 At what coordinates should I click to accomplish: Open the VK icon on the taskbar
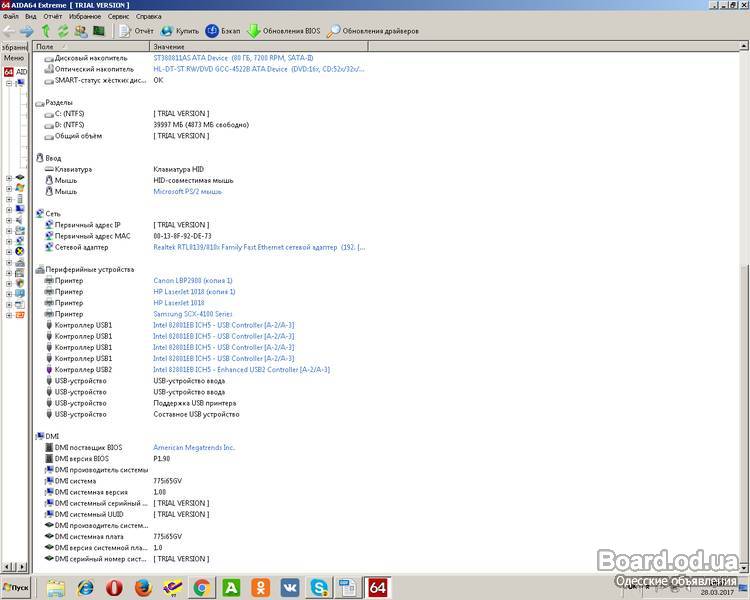point(289,588)
